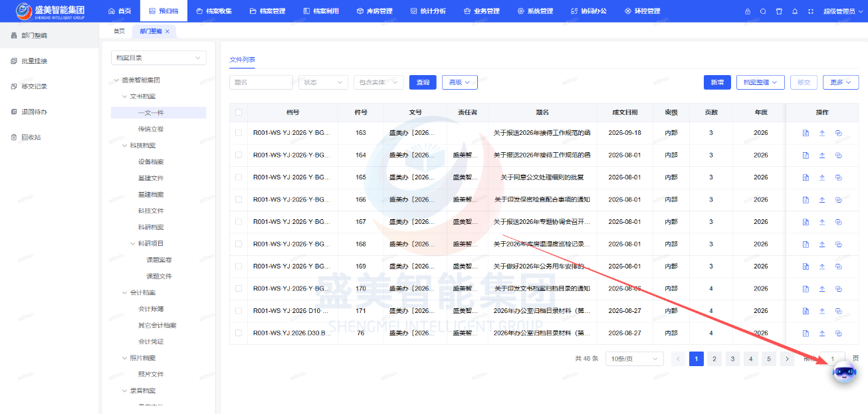Tick the checkbox for item number 166
This screenshot has height=414, width=868.
239,199
